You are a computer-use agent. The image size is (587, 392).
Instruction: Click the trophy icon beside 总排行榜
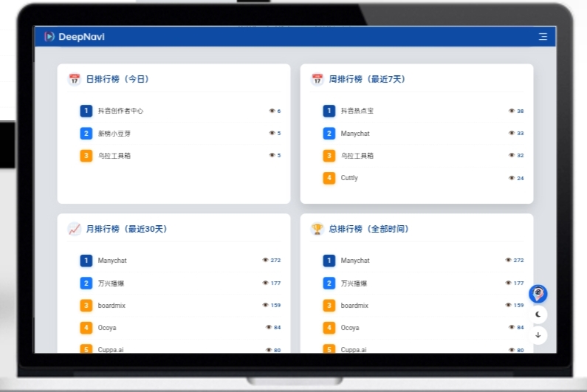[x=317, y=229]
